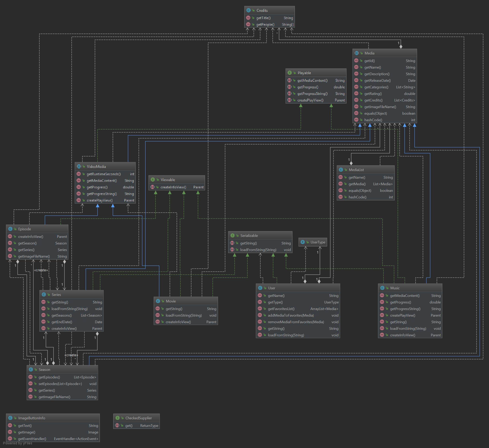The width and height of the screenshot is (489, 448).
Task: Select the VideoMedia class title
Action: pyautogui.click(x=96, y=166)
